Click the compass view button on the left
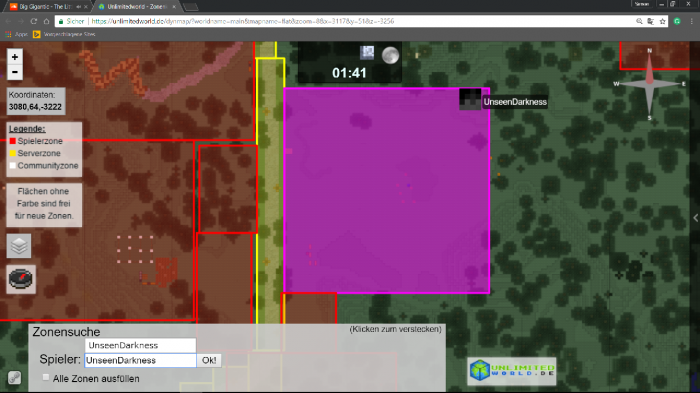This screenshot has width=700, height=393. [x=21, y=279]
